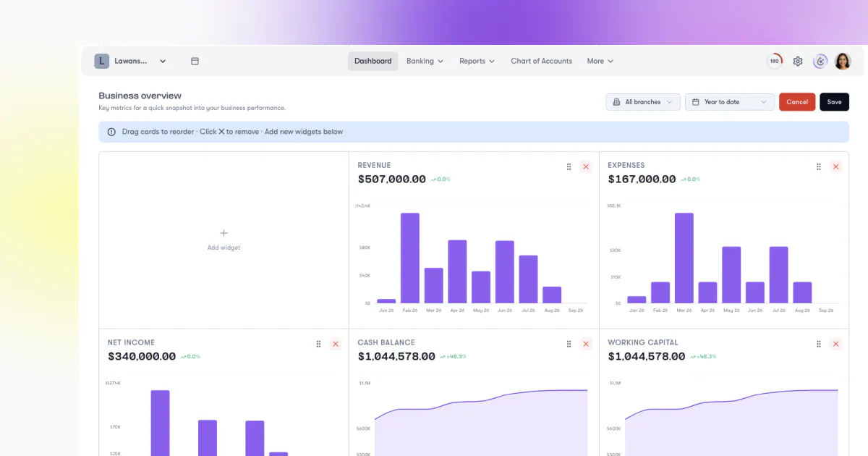The height and width of the screenshot is (456, 868).
Task: Click the Working Capital $1,044,578.00 value
Action: [x=647, y=357]
